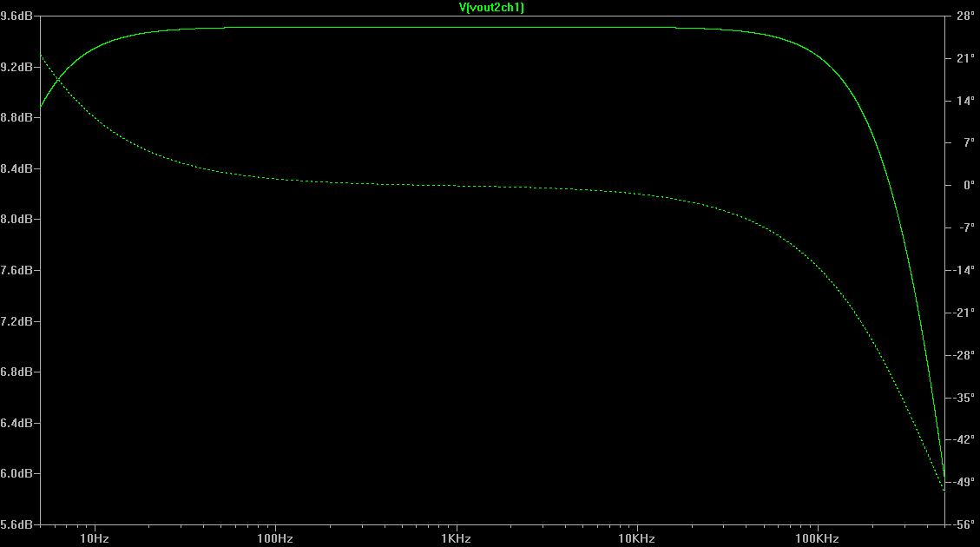This screenshot has width=980, height=547.
Task: Click the -21° phase axis label
Action: point(964,313)
